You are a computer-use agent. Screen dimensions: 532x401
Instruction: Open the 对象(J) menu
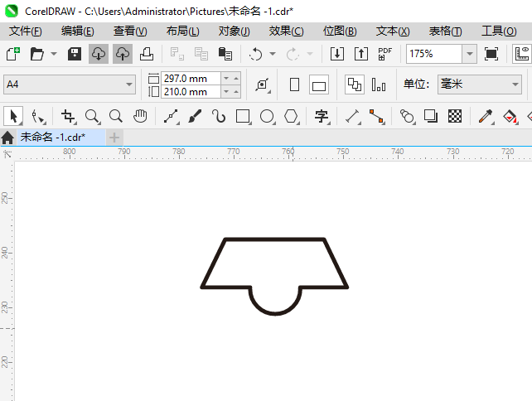click(235, 31)
